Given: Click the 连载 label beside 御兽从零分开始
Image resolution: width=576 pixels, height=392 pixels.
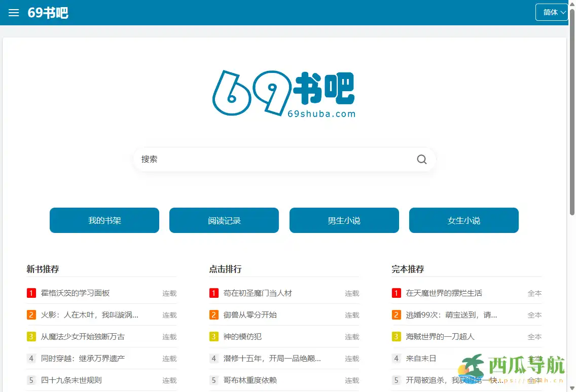Looking at the screenshot, I should tap(352, 315).
